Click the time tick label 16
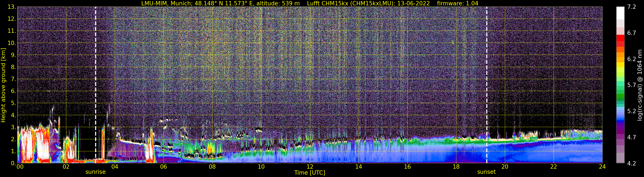Viewport: 644px width, 177px height. 407,167
